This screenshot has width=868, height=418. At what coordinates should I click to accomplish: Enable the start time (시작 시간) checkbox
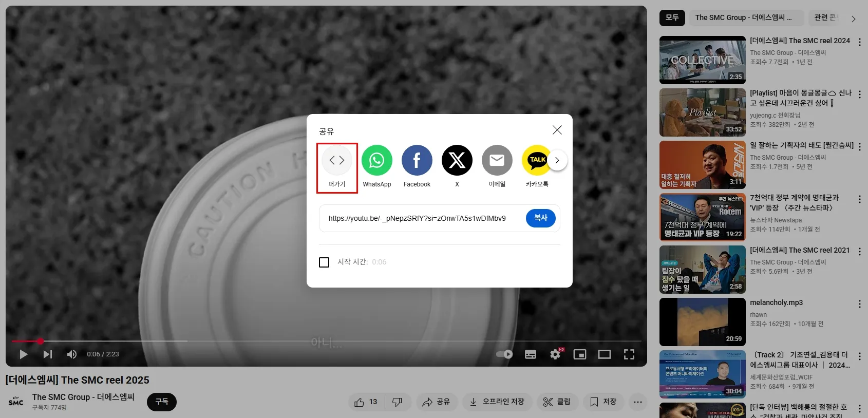coord(324,262)
